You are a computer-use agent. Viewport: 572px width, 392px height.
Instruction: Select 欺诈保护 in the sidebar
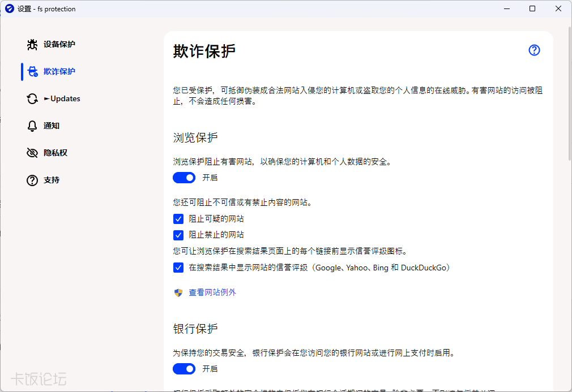[x=59, y=71]
